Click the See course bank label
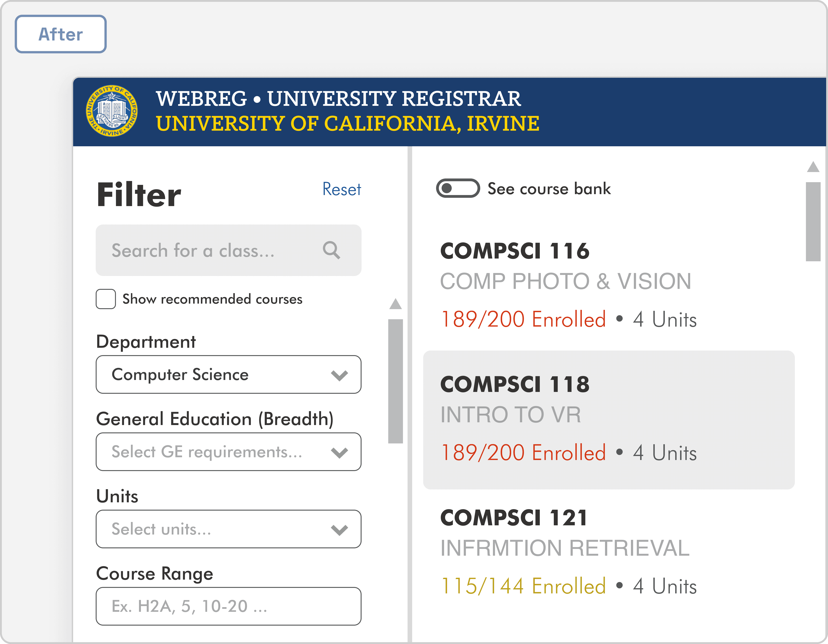828x644 pixels. [x=549, y=189]
